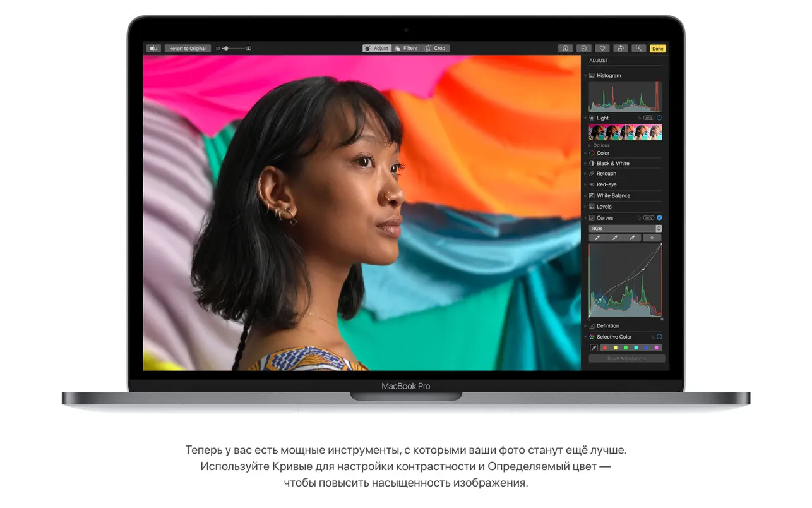Select the magenta color swatch
The height and width of the screenshot is (508, 812).
[657, 348]
